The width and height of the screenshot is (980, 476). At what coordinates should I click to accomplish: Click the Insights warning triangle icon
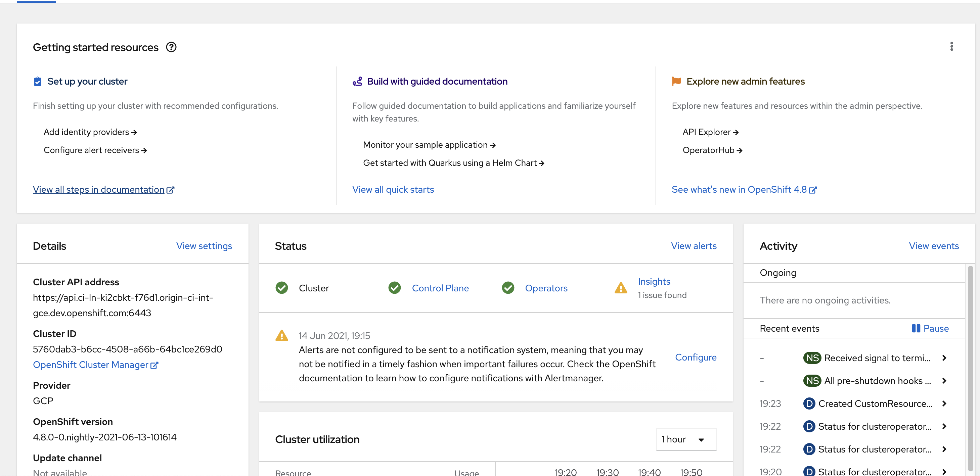tap(621, 288)
